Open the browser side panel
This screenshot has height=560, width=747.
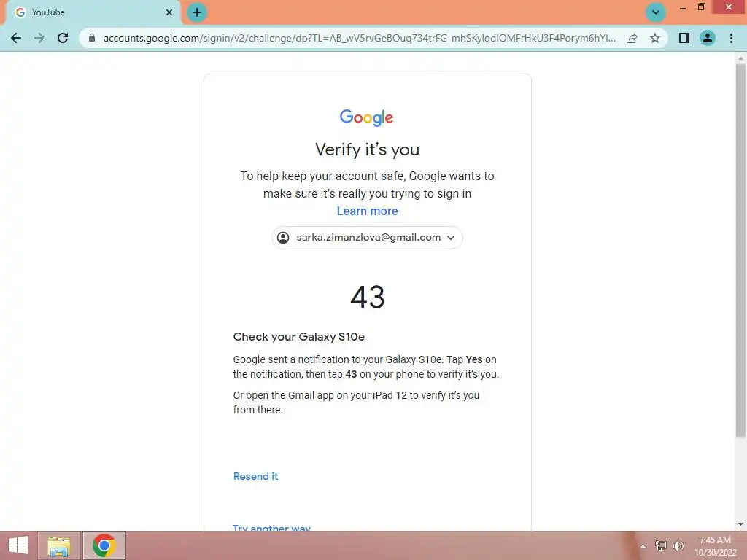[684, 38]
